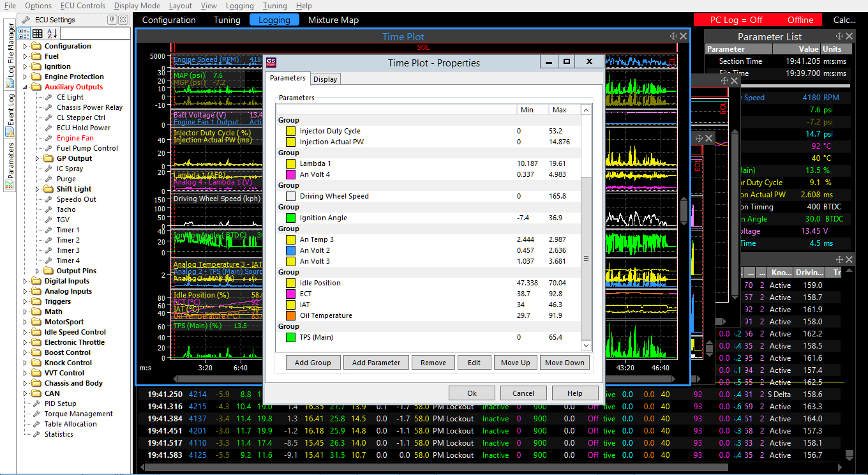The width and height of the screenshot is (868, 475).
Task: Click Move Down button
Action: 565,363
